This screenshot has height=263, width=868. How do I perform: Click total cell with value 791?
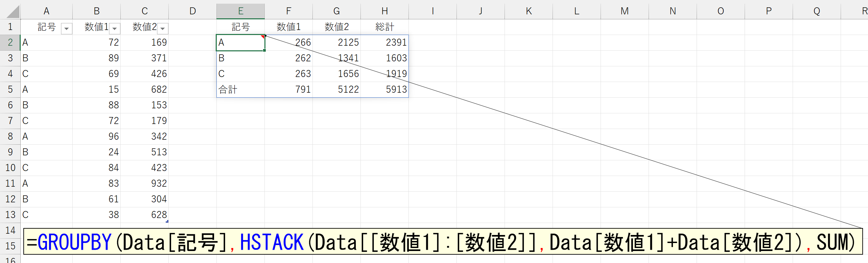click(289, 90)
